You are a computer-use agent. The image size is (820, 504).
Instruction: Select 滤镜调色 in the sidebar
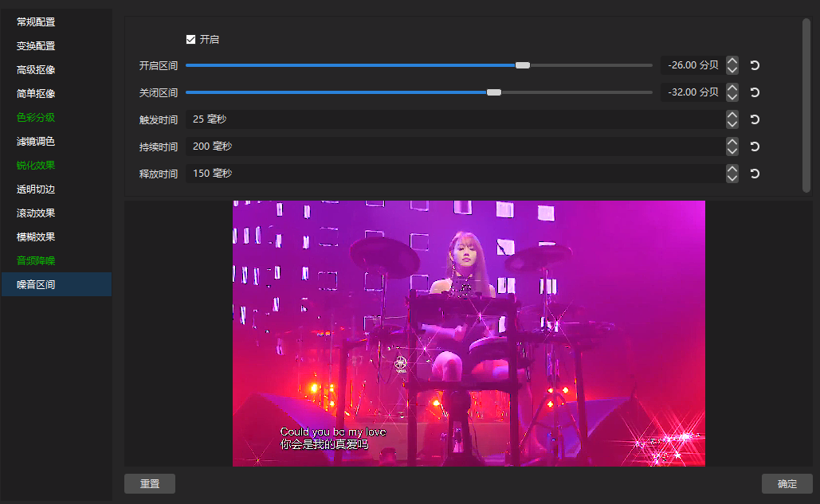click(57, 142)
